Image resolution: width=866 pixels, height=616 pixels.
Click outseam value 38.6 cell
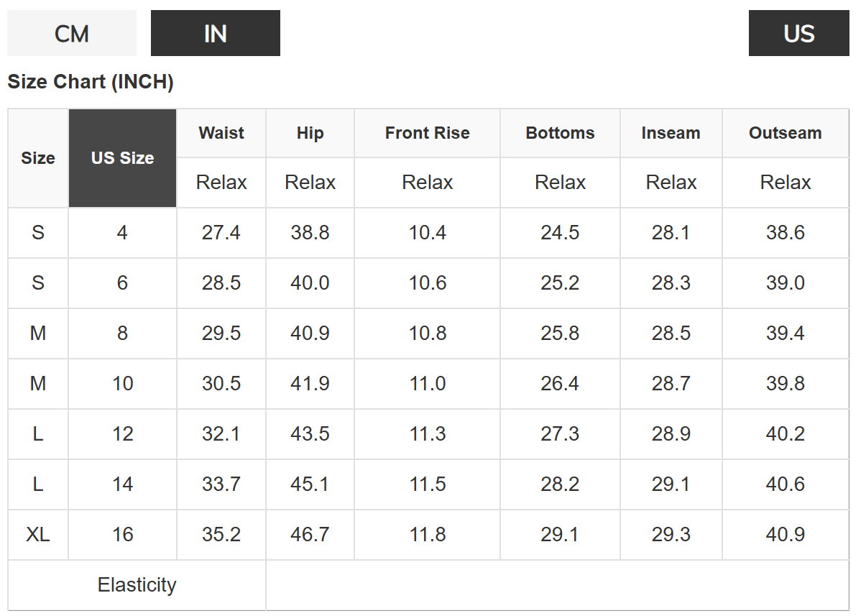(x=785, y=233)
